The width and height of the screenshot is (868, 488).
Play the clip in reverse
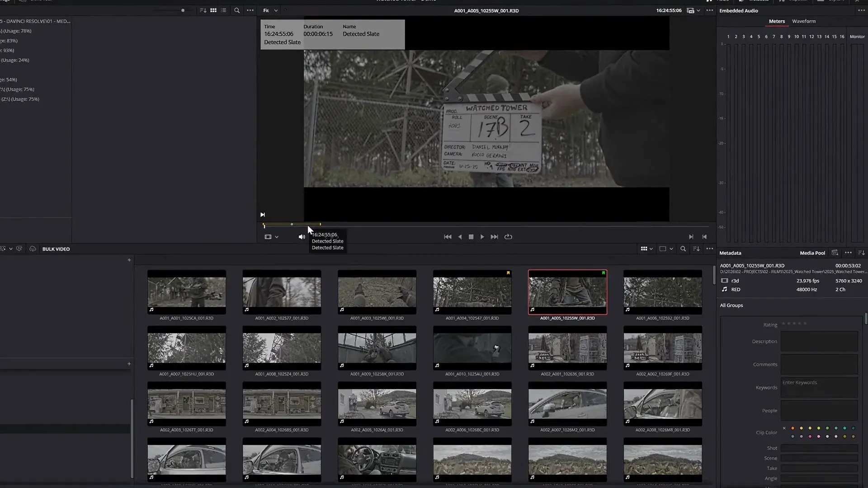coord(460,237)
